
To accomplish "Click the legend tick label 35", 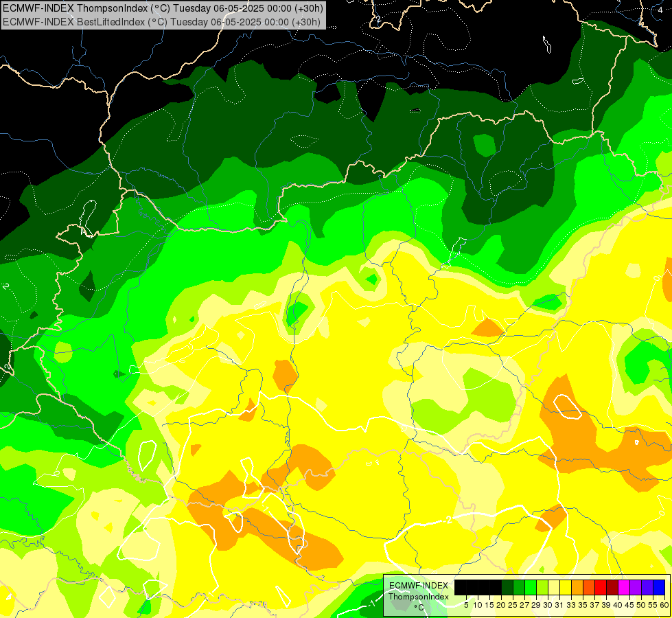I will point(583,605).
